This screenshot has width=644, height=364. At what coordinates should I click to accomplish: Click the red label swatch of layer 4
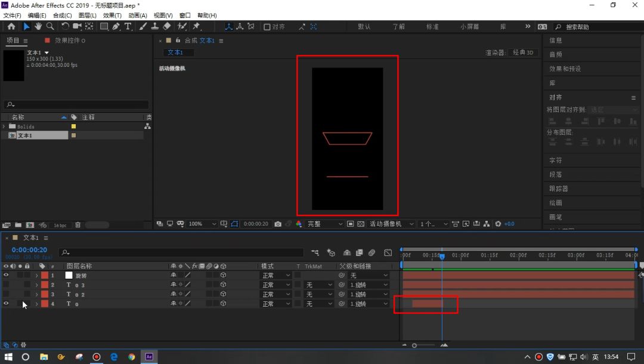tap(45, 304)
